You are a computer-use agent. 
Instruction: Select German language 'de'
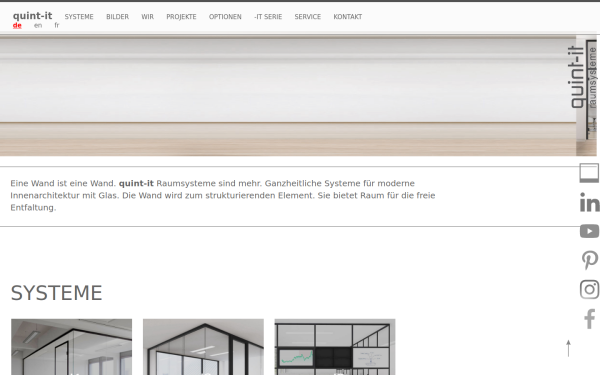17,26
